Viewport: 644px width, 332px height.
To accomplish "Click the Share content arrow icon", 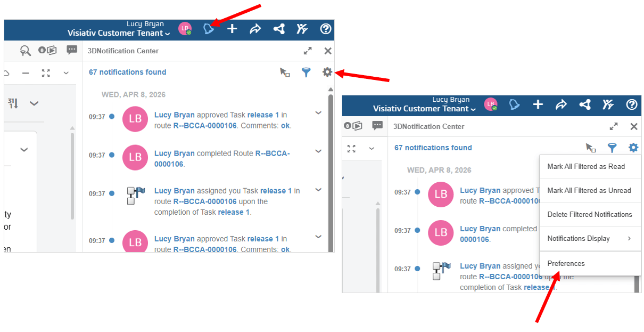I will [255, 29].
